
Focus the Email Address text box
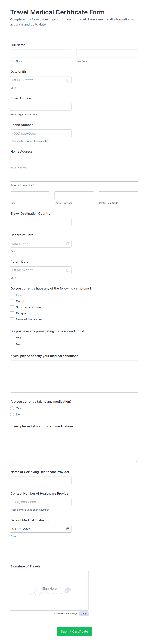coord(41,107)
